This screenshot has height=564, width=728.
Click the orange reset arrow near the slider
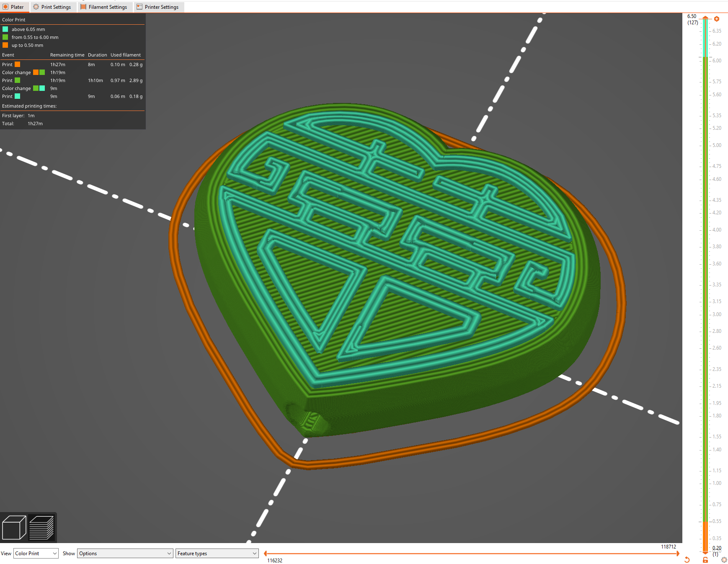[x=687, y=560]
